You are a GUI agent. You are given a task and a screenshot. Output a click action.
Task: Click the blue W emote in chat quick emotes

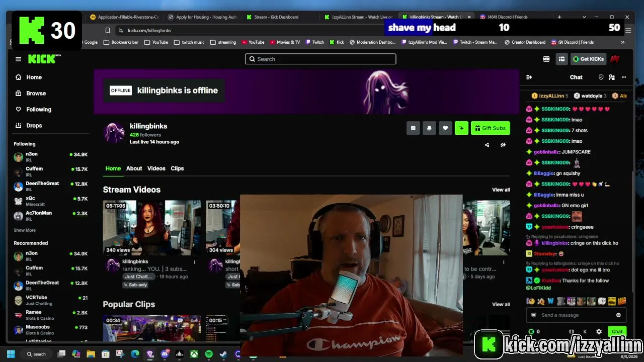551,301
